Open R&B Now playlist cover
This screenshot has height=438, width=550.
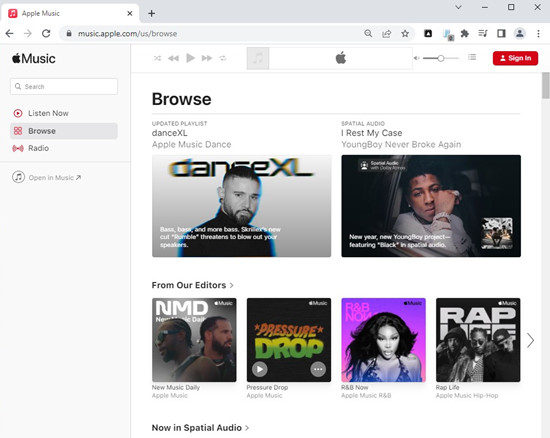[x=383, y=340]
